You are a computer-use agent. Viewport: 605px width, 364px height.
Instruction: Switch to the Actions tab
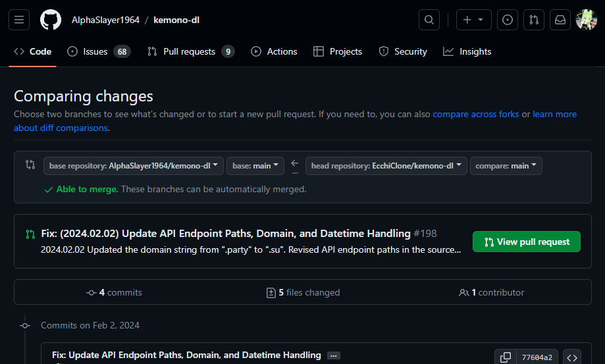(274, 51)
